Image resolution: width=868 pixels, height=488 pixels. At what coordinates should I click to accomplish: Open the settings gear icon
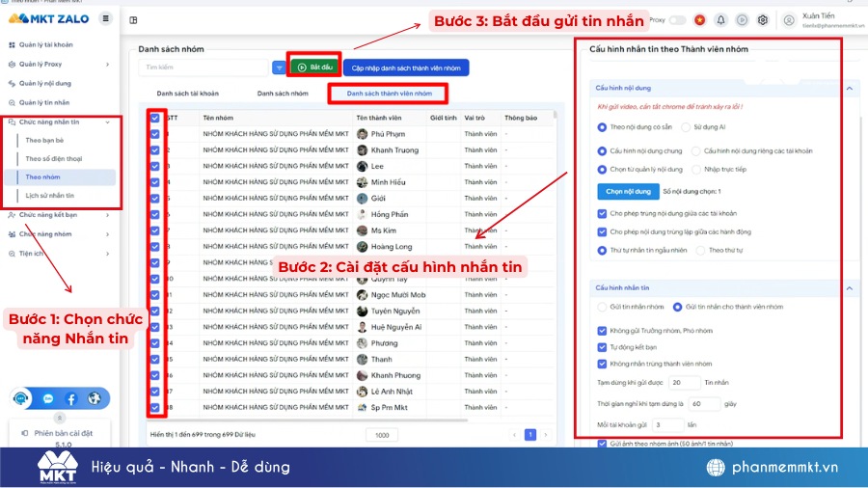pos(763,20)
